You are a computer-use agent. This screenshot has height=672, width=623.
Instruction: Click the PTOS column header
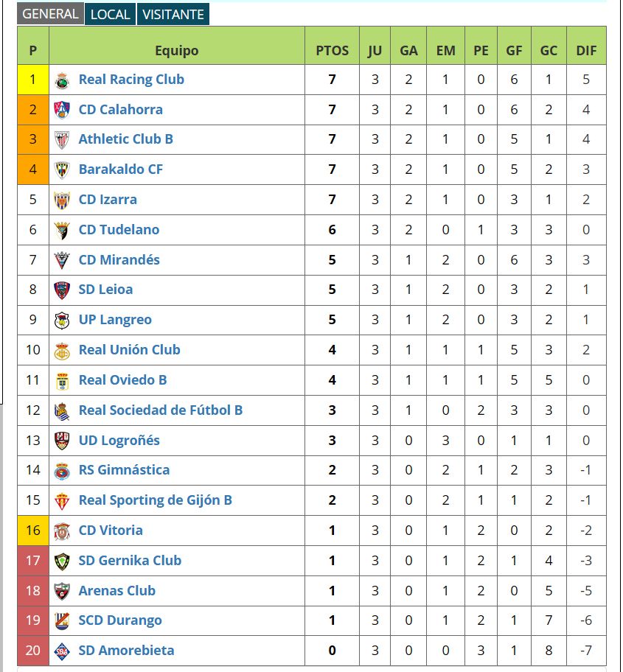point(332,51)
